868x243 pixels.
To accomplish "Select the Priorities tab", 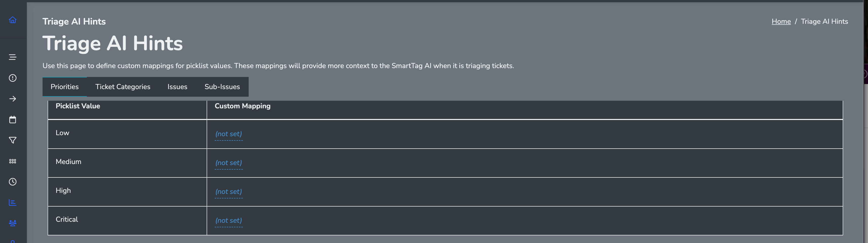I will tap(64, 87).
